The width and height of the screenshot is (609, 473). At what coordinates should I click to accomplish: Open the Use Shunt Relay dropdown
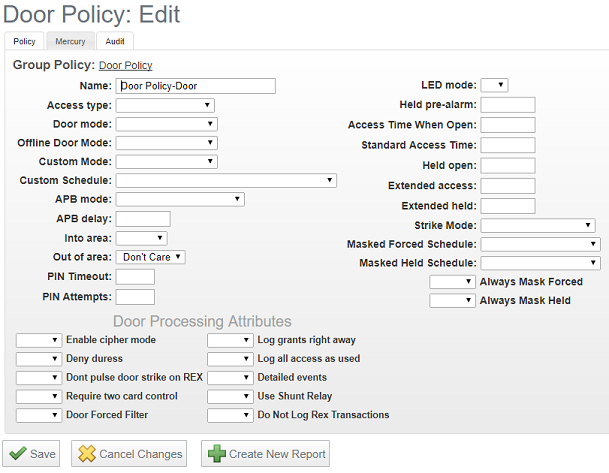click(230, 396)
